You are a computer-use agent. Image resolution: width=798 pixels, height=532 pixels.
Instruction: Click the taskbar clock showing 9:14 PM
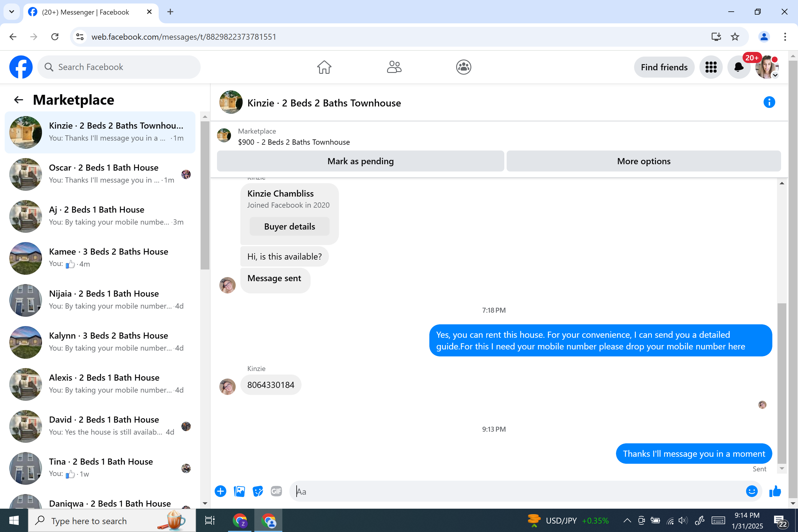(747, 520)
